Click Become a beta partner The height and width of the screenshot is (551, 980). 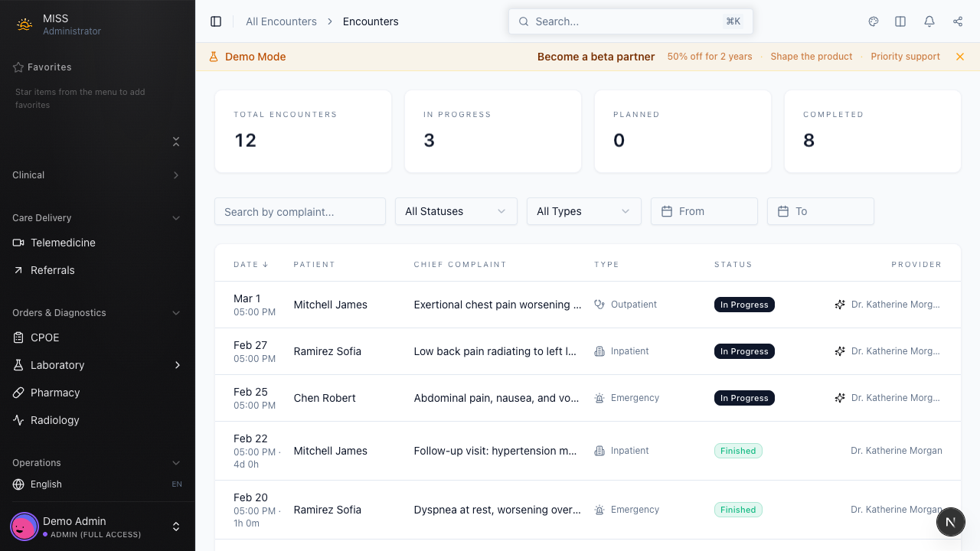[596, 57]
